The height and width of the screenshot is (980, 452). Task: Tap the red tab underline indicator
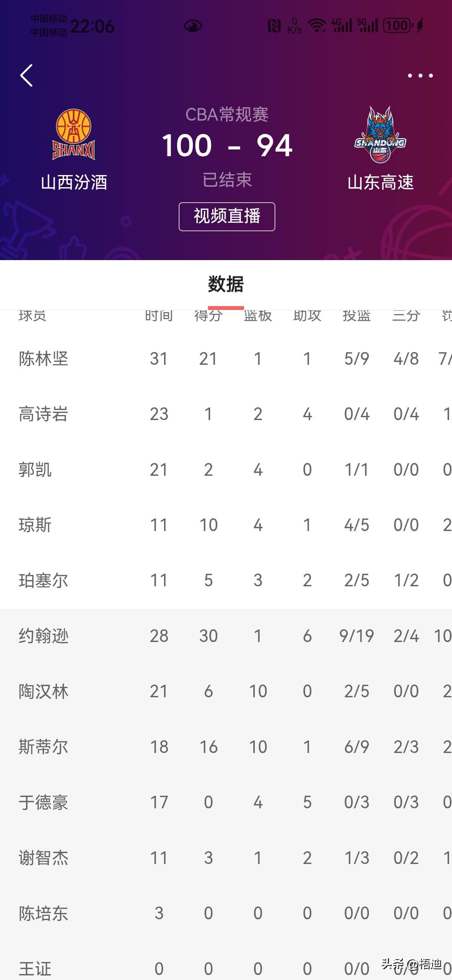226,307
